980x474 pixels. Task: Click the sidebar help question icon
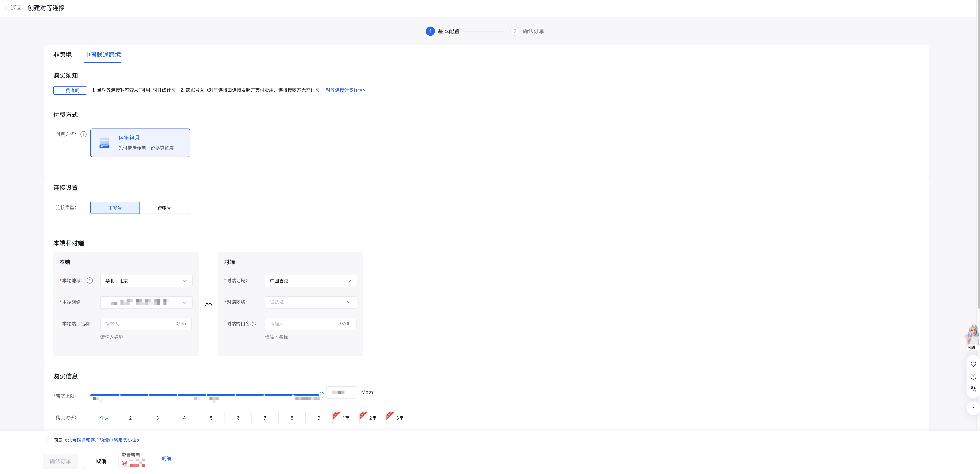pos(973,377)
